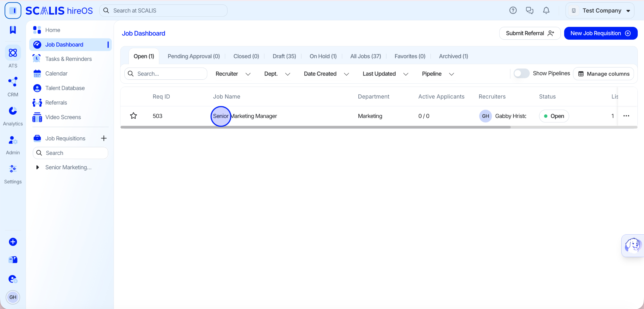Open the notifications bell icon

pyautogui.click(x=546, y=10)
